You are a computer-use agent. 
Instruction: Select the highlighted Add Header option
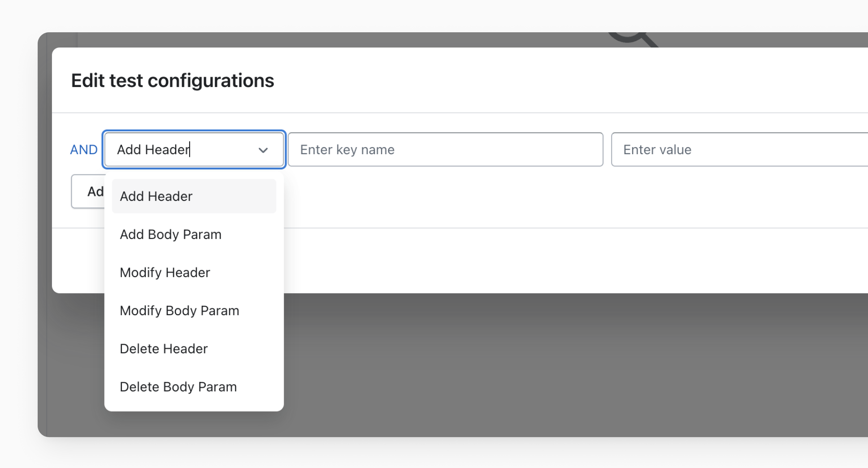click(194, 196)
